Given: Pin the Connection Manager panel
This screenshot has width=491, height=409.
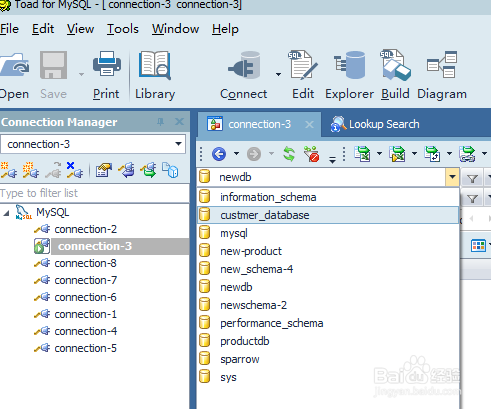Looking at the screenshot, I should coord(160,122).
